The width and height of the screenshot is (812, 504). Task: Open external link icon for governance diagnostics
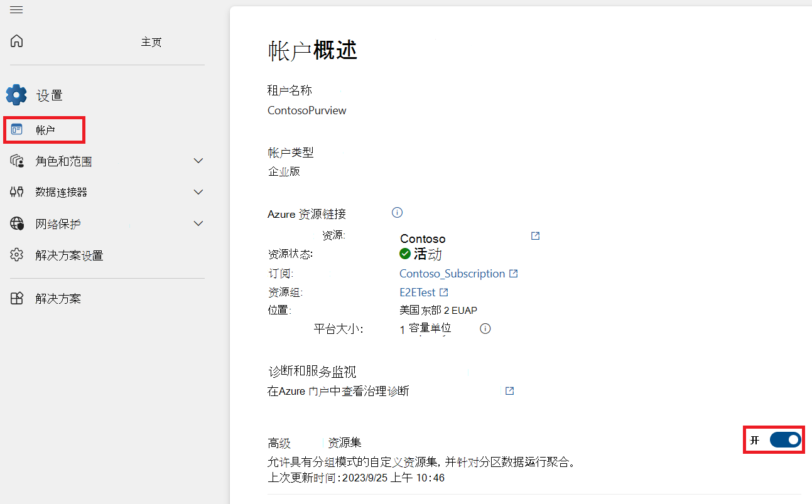509,391
